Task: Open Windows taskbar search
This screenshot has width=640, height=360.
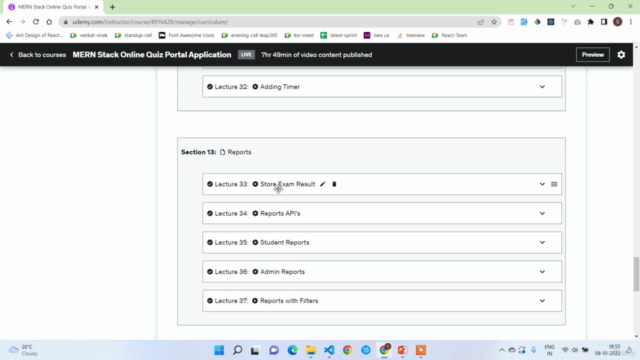Action: click(x=238, y=350)
